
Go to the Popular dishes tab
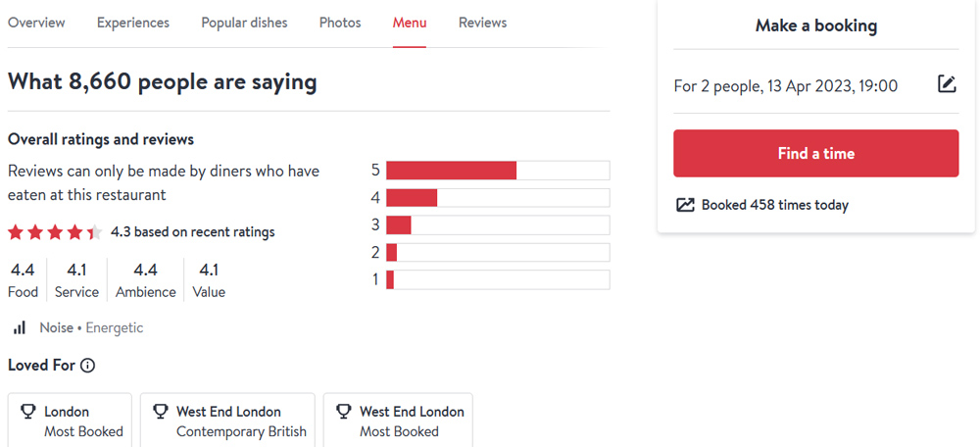244,23
